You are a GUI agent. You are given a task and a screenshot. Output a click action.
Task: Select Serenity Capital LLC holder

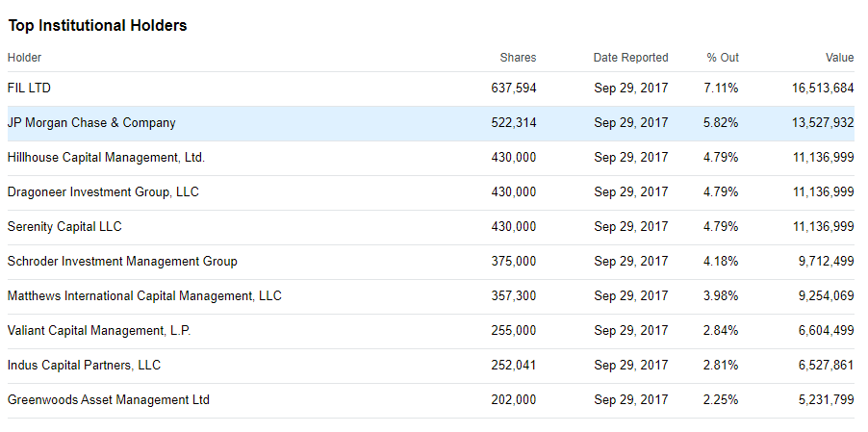click(64, 227)
